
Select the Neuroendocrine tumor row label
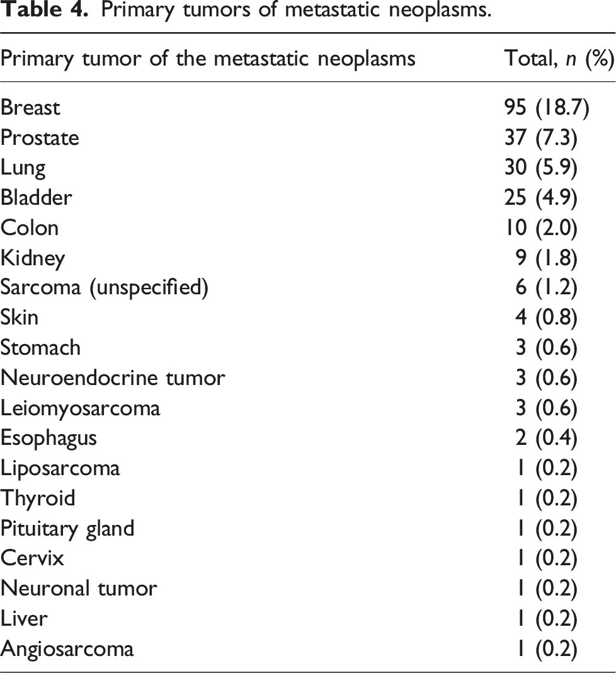(x=113, y=378)
